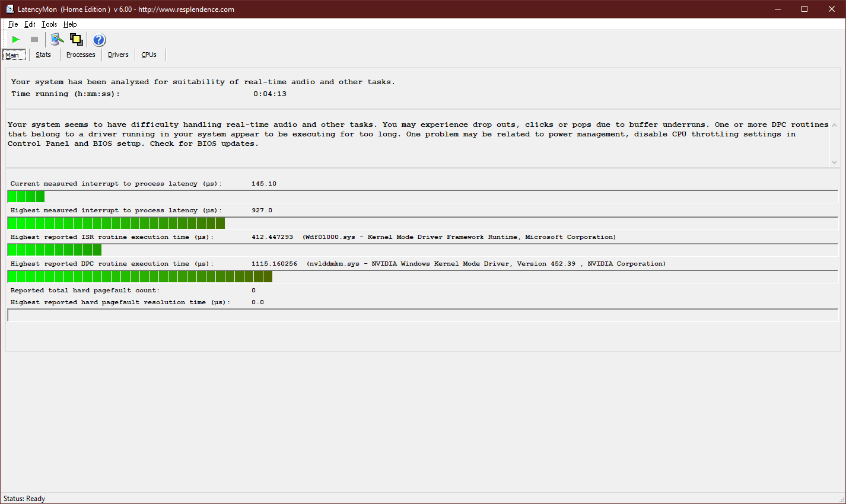This screenshot has height=504, width=846.
Task: Open the Help menu
Action: [x=70, y=24]
